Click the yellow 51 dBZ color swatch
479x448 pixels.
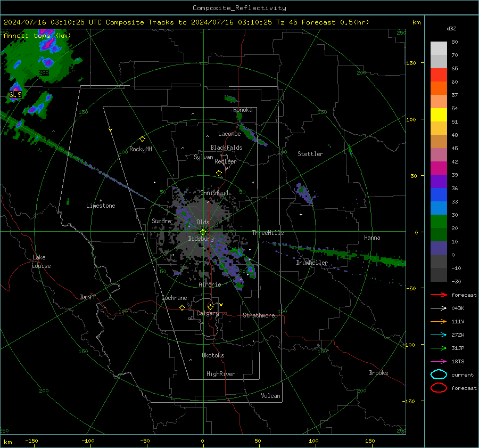pyautogui.click(x=439, y=115)
